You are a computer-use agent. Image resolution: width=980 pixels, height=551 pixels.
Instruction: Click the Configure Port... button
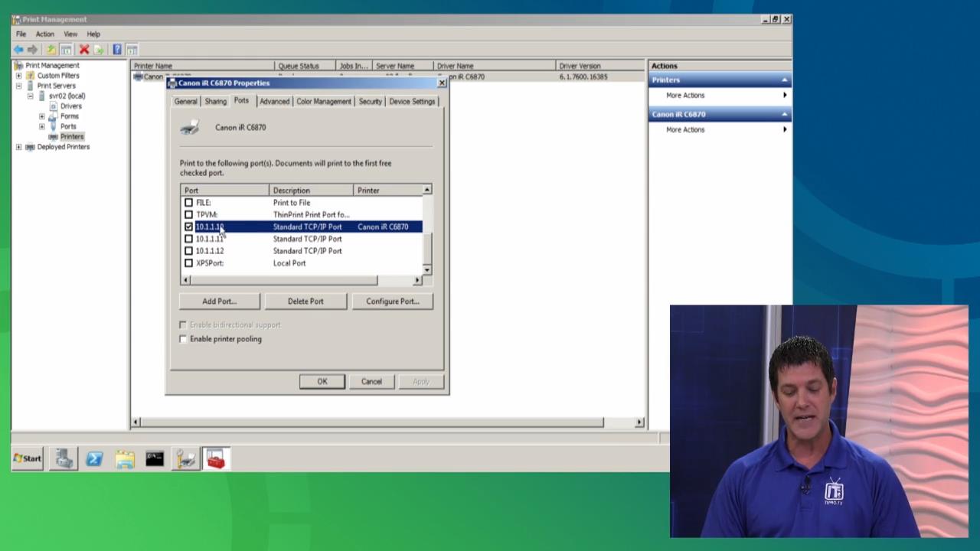(393, 302)
